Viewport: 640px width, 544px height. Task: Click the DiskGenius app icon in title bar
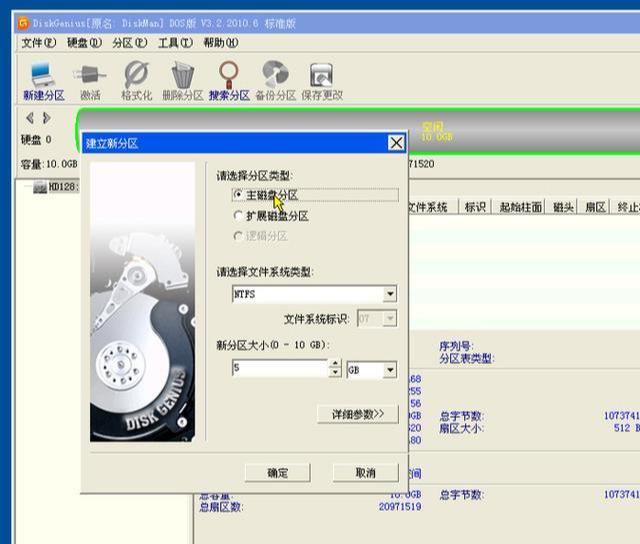[x=23, y=23]
